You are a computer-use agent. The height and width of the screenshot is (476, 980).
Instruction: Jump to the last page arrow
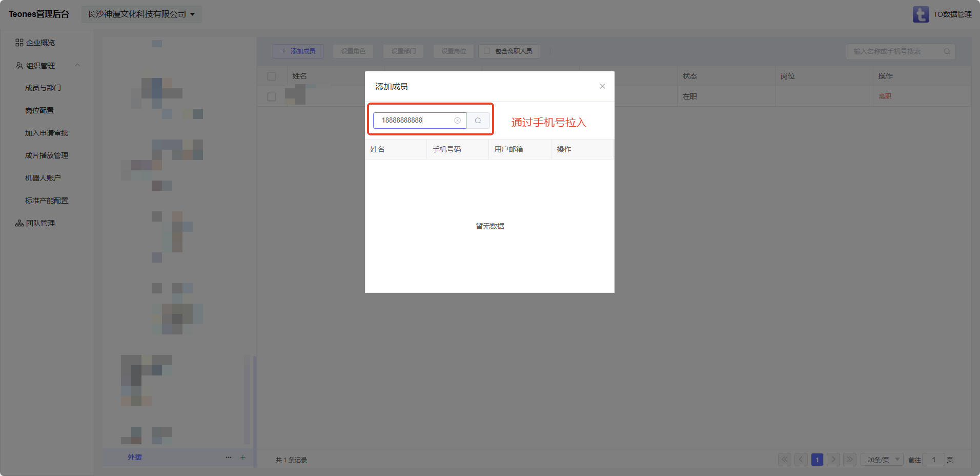(x=850, y=460)
